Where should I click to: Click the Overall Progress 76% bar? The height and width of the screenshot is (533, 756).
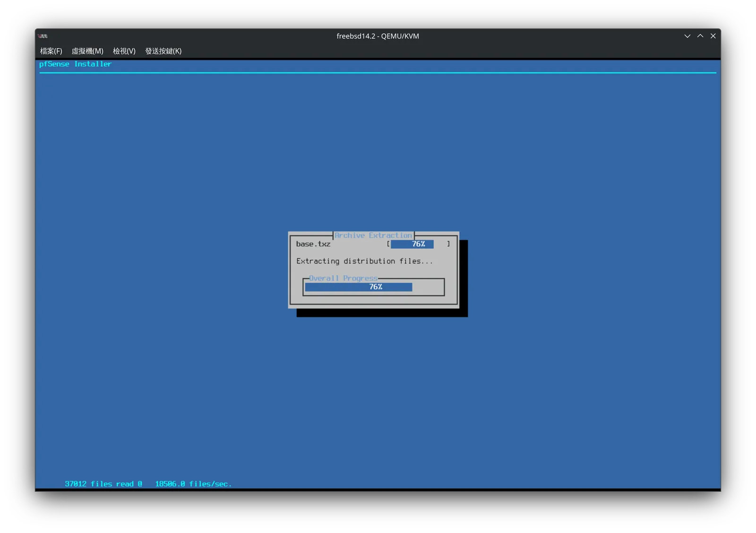coord(374,287)
